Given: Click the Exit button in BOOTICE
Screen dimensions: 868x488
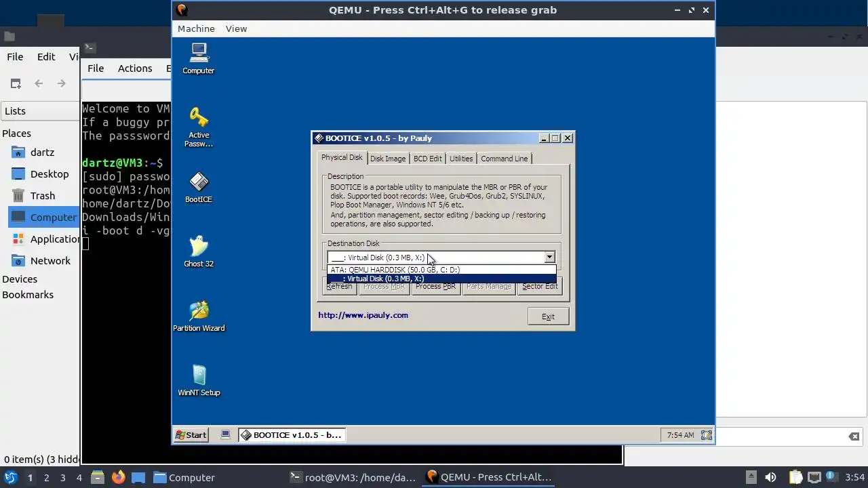Looking at the screenshot, I should click(x=548, y=317).
